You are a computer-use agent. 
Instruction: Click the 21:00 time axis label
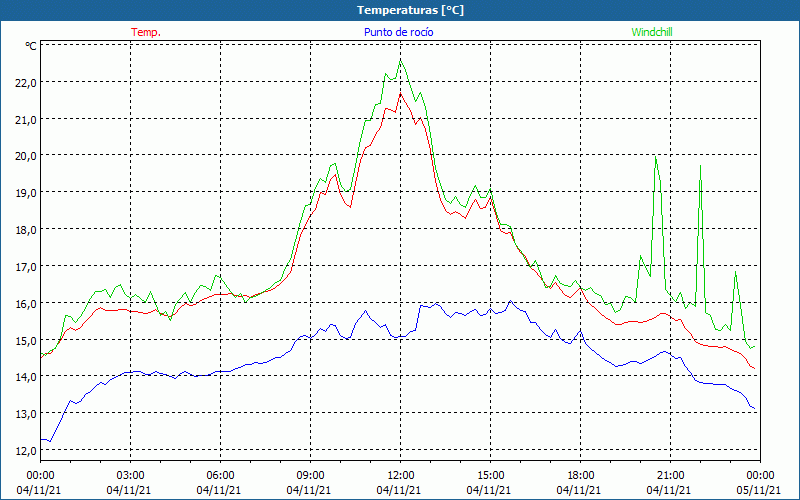coord(670,475)
